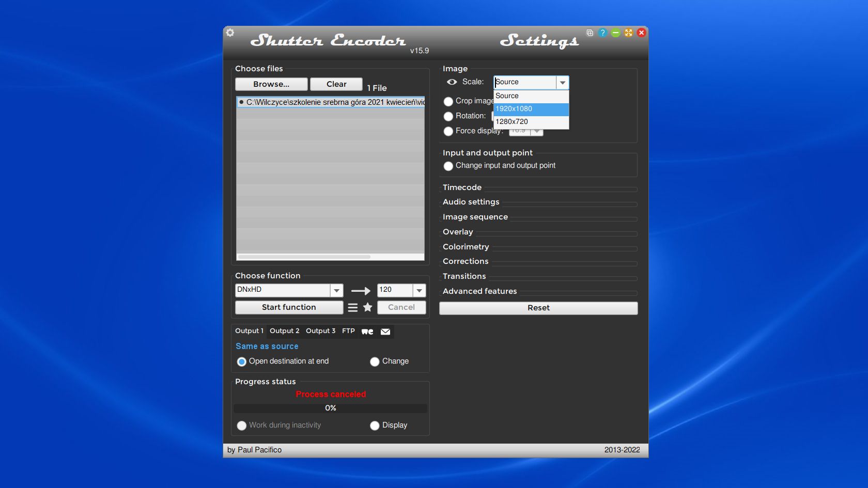Open help via the question mark icon

coord(602,33)
